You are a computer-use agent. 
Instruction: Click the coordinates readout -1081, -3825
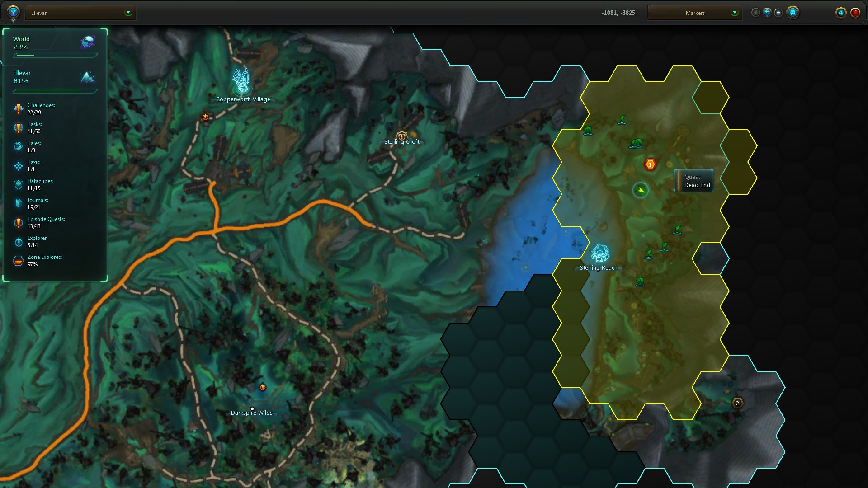click(618, 13)
